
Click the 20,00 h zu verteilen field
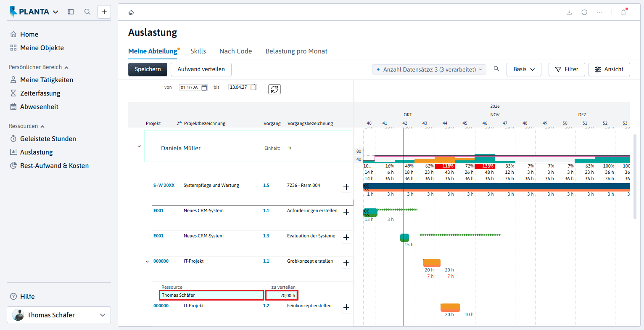[x=282, y=295]
